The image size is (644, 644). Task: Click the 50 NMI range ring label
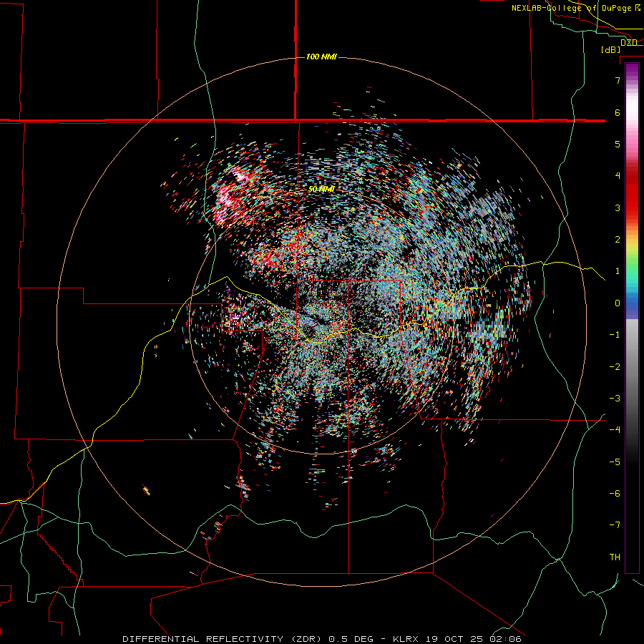coord(321,189)
